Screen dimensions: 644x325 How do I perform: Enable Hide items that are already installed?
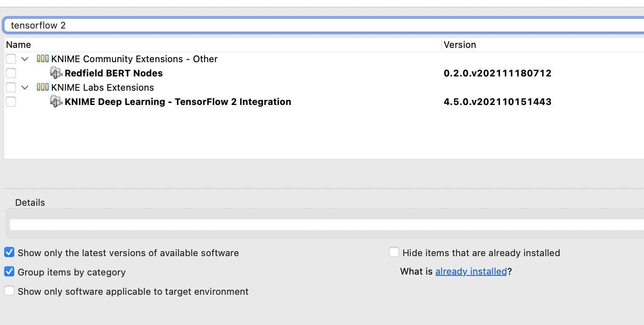(x=394, y=252)
